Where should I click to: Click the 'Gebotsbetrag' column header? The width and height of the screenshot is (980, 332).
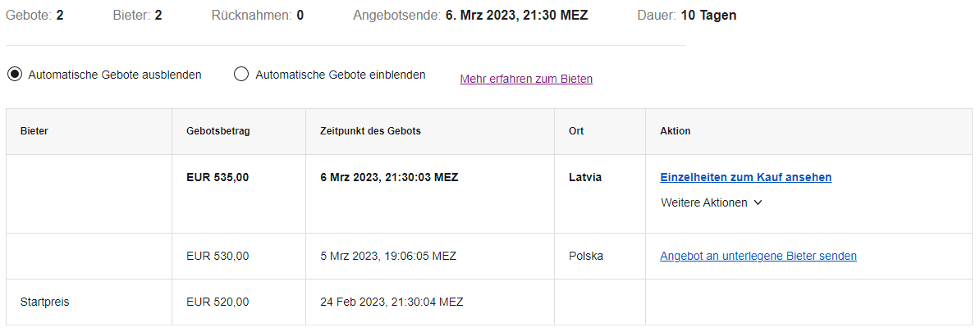click(x=218, y=132)
